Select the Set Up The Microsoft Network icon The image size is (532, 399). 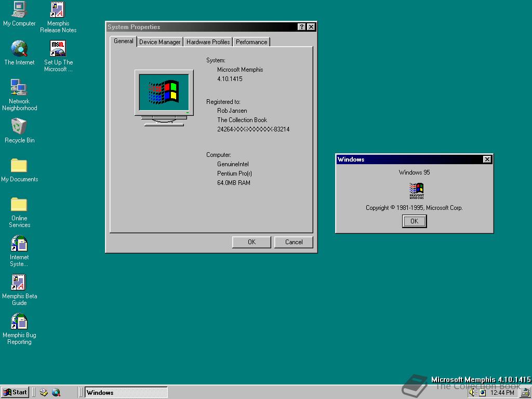pyautogui.click(x=58, y=56)
